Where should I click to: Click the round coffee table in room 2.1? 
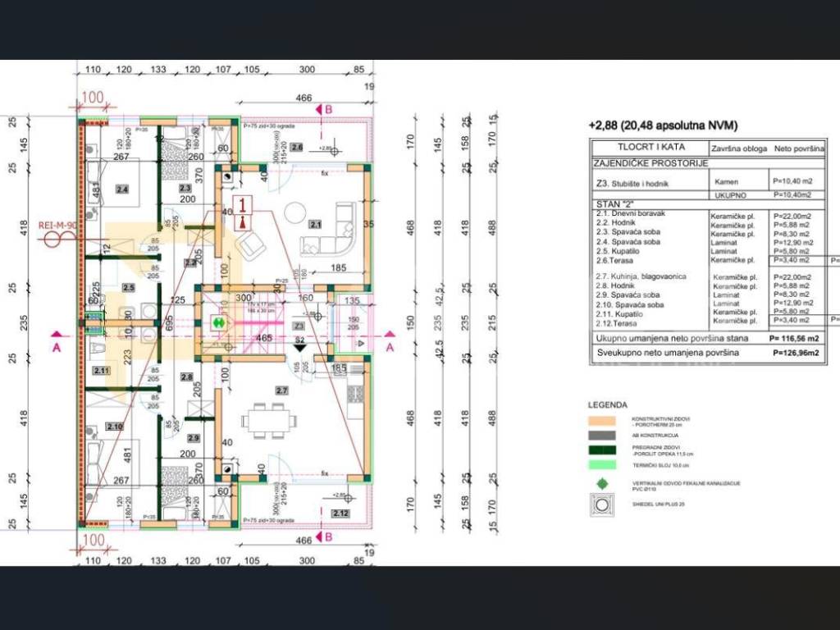[x=294, y=212]
